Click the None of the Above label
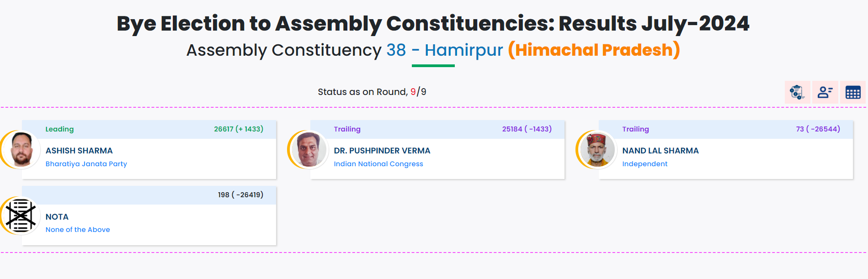Viewport: 868px width, 279px height. [78, 230]
